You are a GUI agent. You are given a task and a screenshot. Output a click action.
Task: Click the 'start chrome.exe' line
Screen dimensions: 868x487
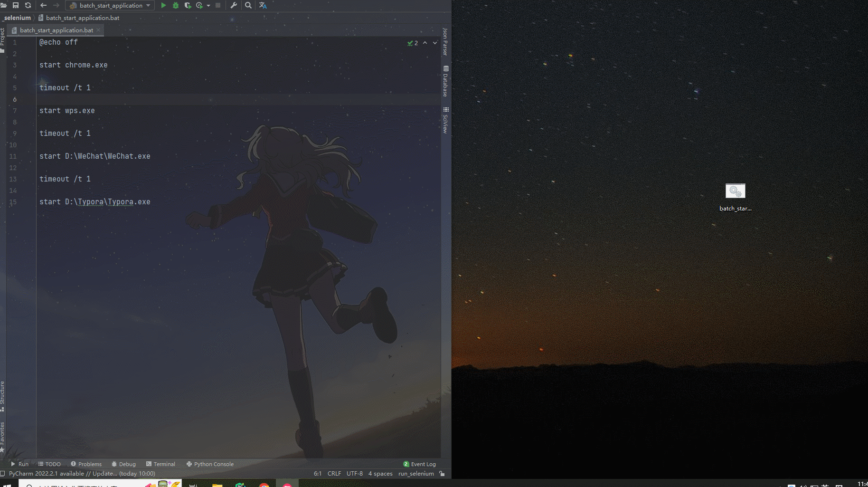click(x=74, y=65)
